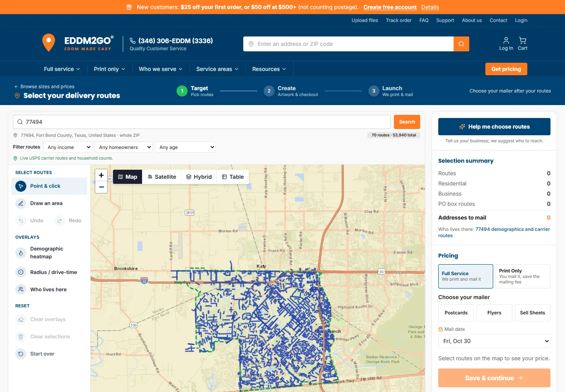Click Start over reset icon
The image size is (565, 392).
coord(21,354)
